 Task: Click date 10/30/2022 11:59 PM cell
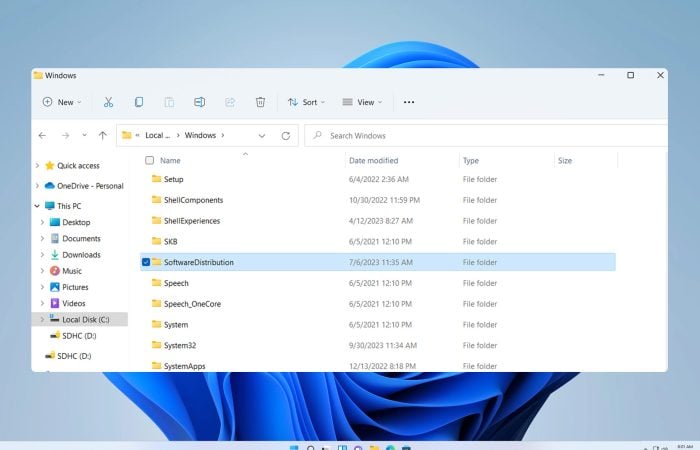tap(384, 200)
